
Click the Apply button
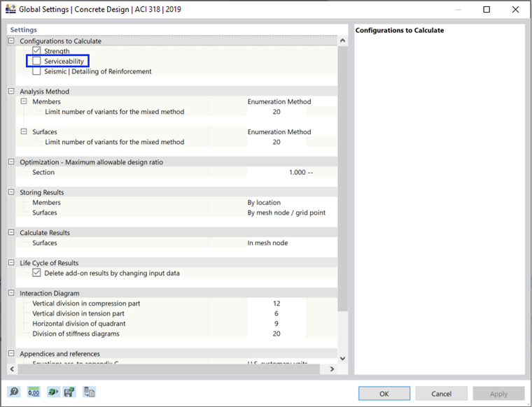coord(498,394)
